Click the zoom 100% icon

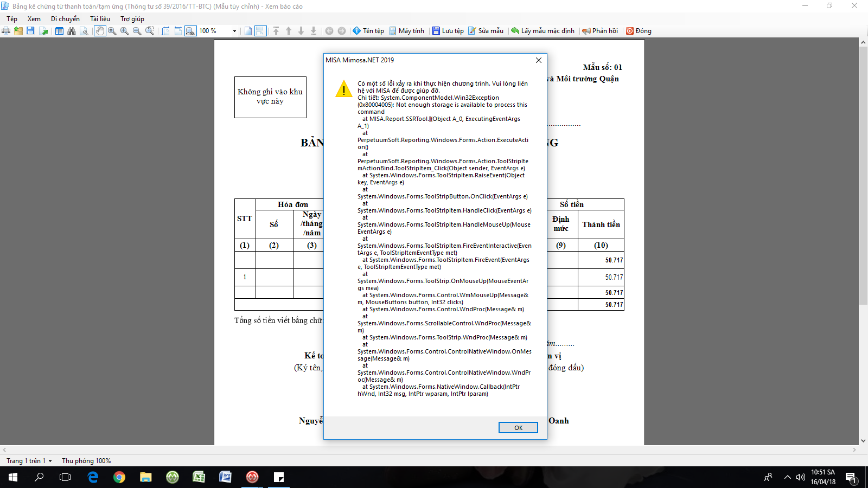190,31
